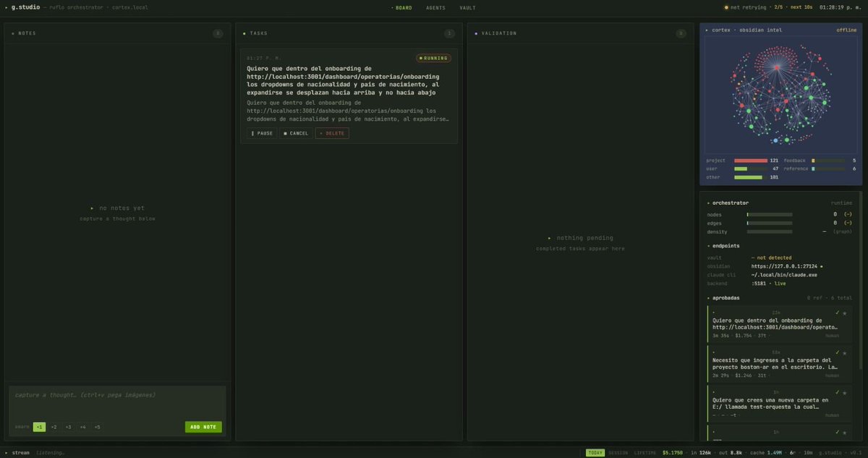Screen dimensions: 868x458
Task: Select SESSION cost filter
Action: 618,453
